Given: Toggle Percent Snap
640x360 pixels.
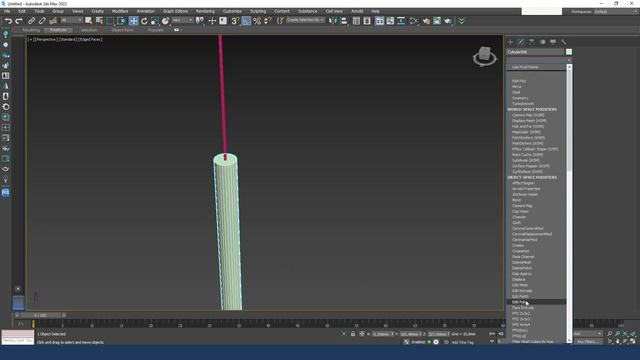Looking at the screenshot, I should (257, 21).
